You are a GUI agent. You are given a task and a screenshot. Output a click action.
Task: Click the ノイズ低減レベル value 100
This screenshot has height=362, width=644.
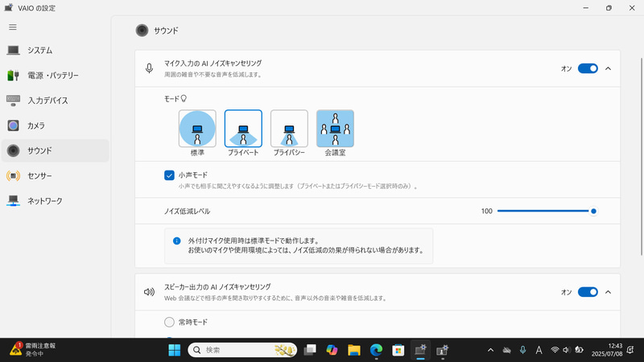[487, 211]
